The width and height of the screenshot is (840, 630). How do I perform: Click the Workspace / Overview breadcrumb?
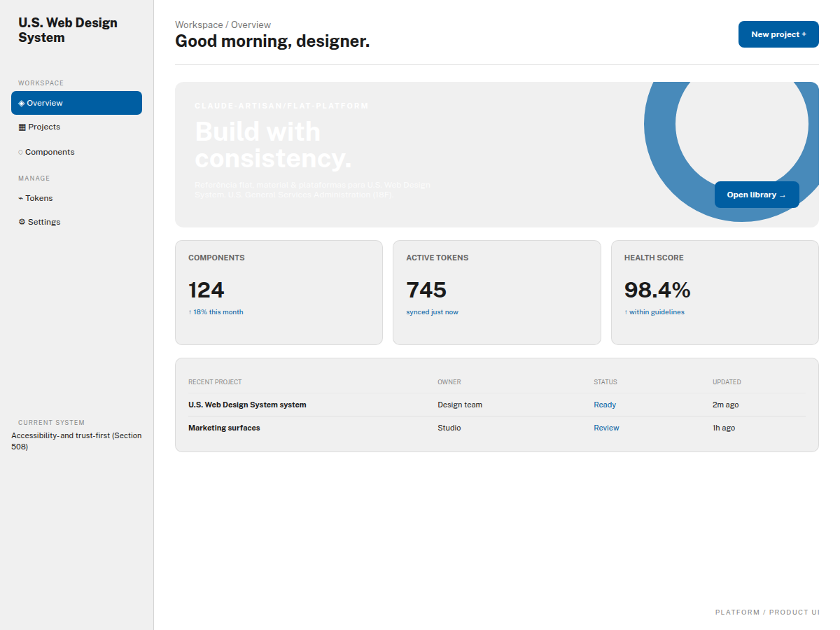pyautogui.click(x=223, y=24)
